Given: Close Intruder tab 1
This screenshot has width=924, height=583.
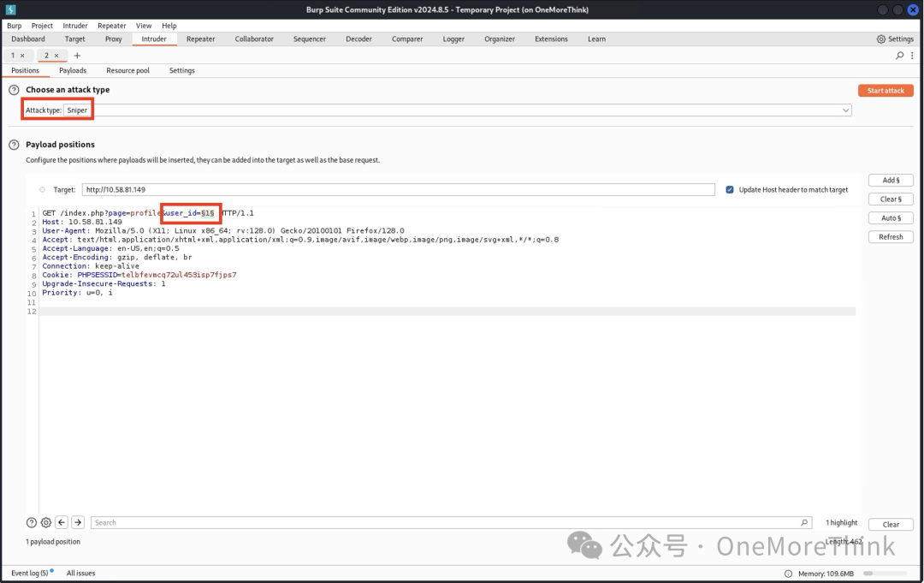Looking at the screenshot, I should [22, 56].
